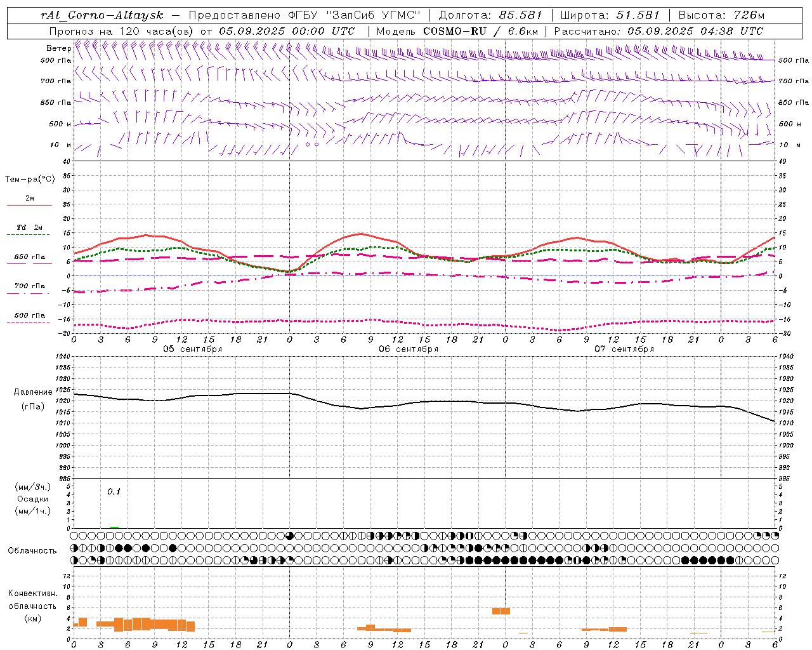
Task: Click the dashed line sample under Td 2м
Action: pyautogui.click(x=29, y=235)
